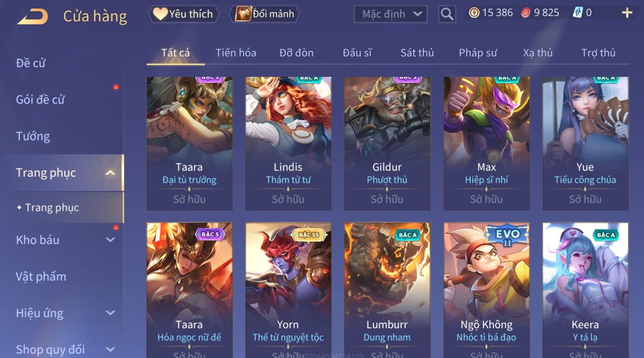The width and height of the screenshot is (644, 358).
Task: Click the Trang phục sub-item in sidebar
Action: pyautogui.click(x=52, y=207)
